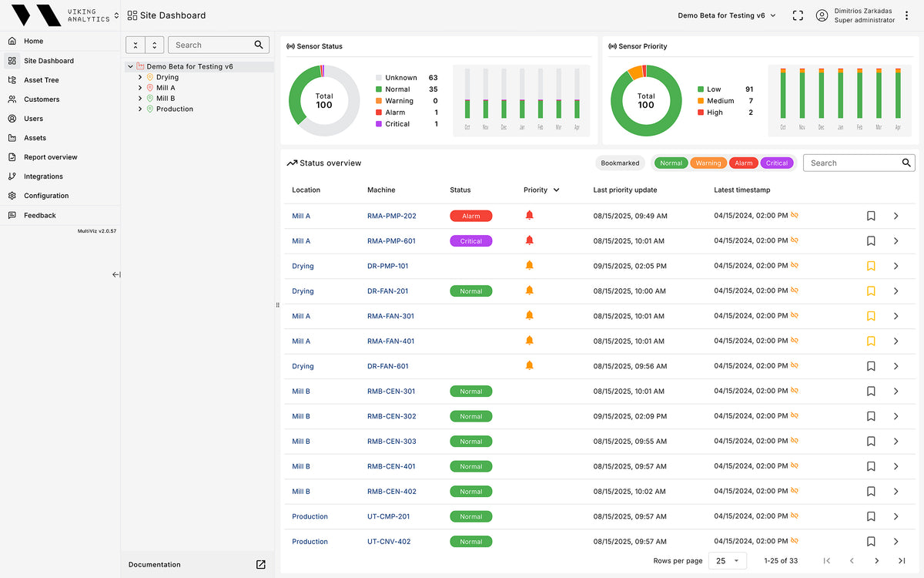Sort by Priority column arrow
The height and width of the screenshot is (578, 924).
(x=556, y=190)
